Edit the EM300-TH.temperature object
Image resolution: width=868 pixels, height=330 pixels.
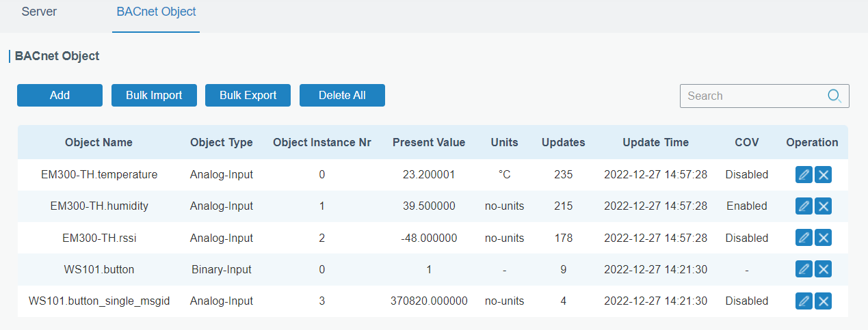click(804, 175)
